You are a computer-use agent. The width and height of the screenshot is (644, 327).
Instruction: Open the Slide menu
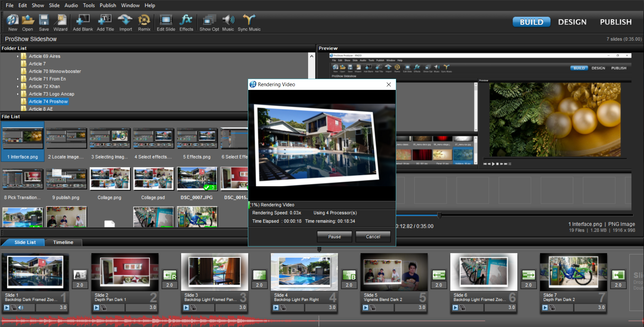pos(54,5)
